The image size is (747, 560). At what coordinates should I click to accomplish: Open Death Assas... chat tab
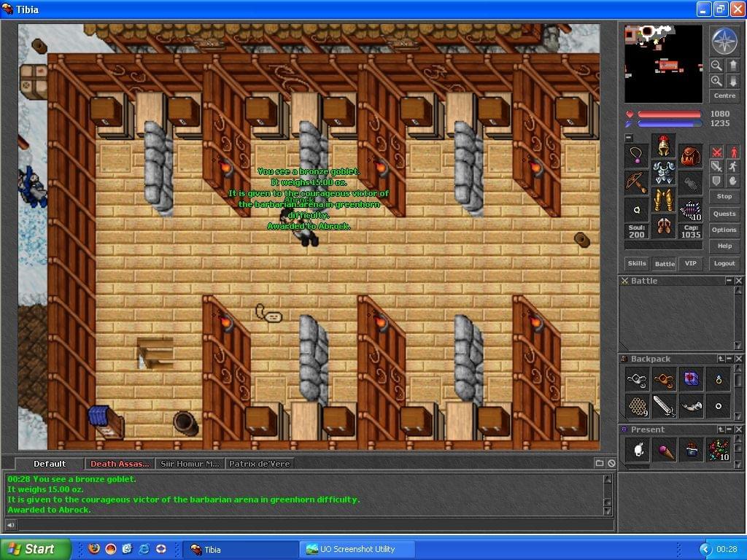pos(120,464)
